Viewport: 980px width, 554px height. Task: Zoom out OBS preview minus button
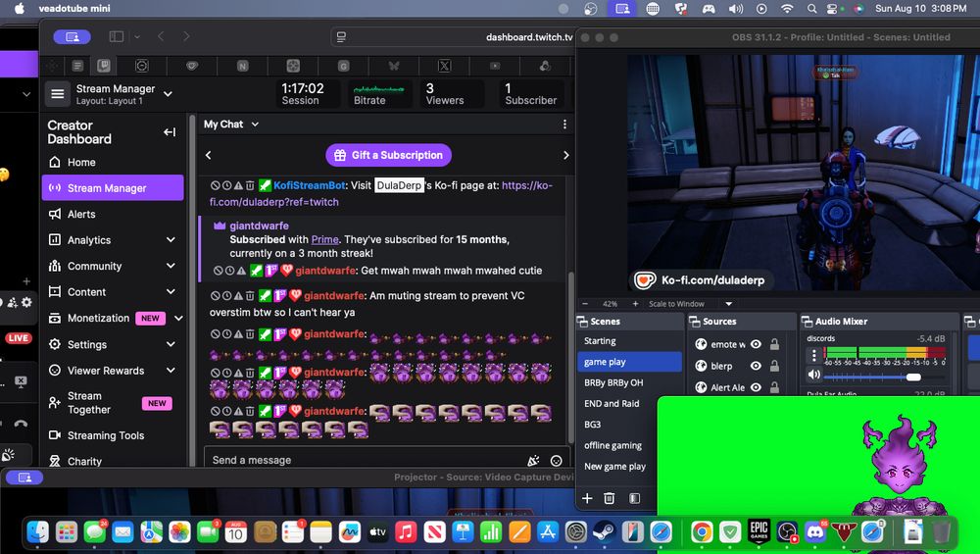(x=585, y=304)
